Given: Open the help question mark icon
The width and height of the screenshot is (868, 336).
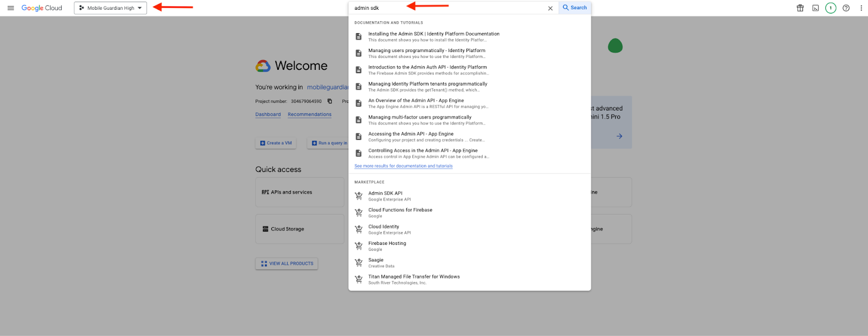Looking at the screenshot, I should pyautogui.click(x=846, y=8).
